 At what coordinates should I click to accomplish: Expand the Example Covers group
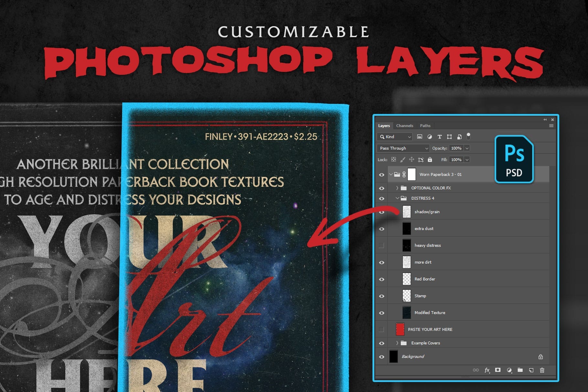(397, 343)
